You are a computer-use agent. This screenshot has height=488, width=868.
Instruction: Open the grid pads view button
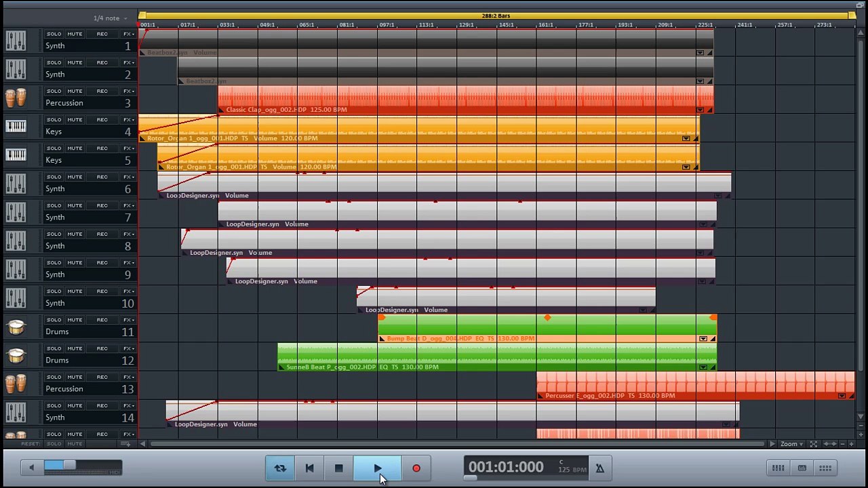click(825, 468)
